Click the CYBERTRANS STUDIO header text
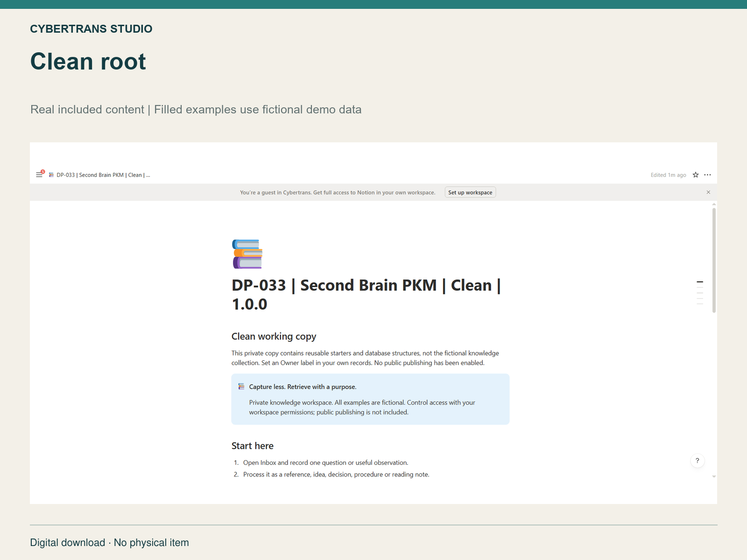Image resolution: width=747 pixels, height=560 pixels. click(x=91, y=29)
